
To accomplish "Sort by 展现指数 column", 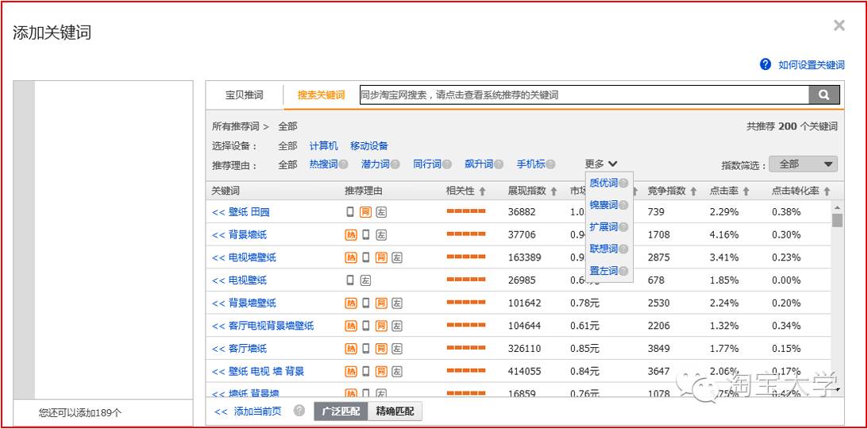I will (x=533, y=191).
